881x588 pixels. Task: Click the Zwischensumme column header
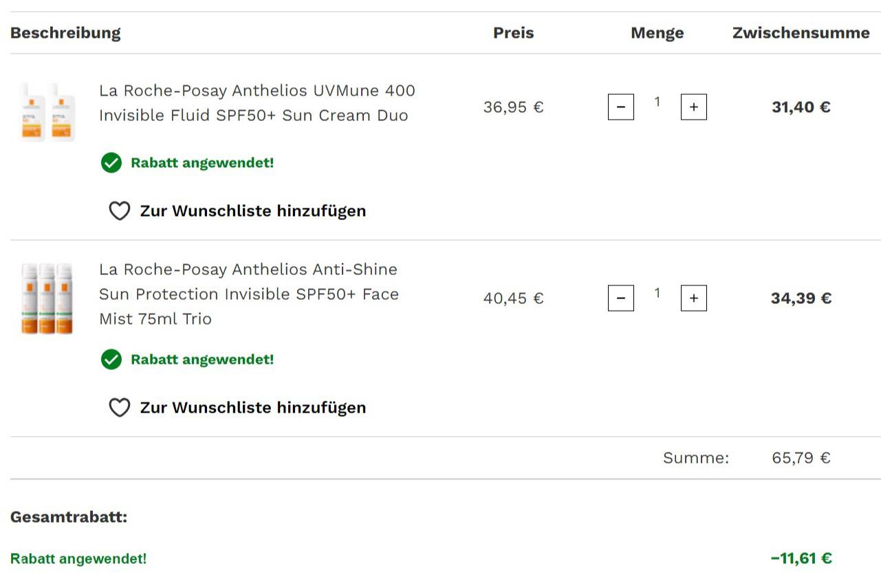click(x=801, y=33)
